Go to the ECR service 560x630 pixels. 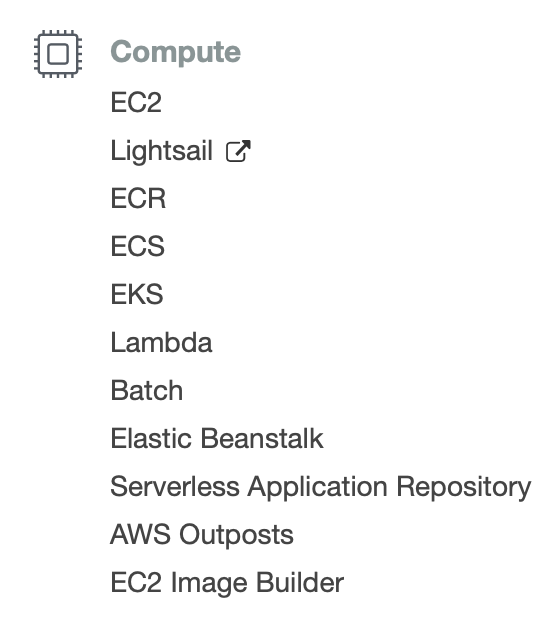coord(138,198)
